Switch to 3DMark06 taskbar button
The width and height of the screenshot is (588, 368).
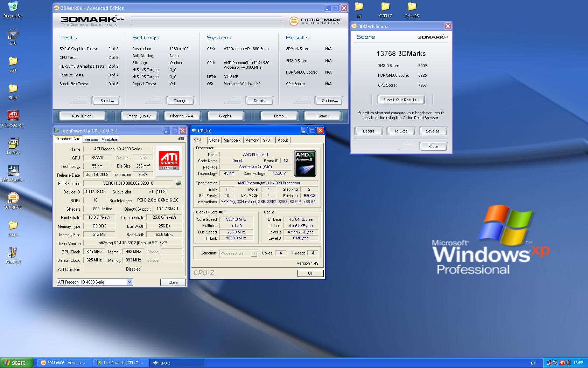point(65,363)
